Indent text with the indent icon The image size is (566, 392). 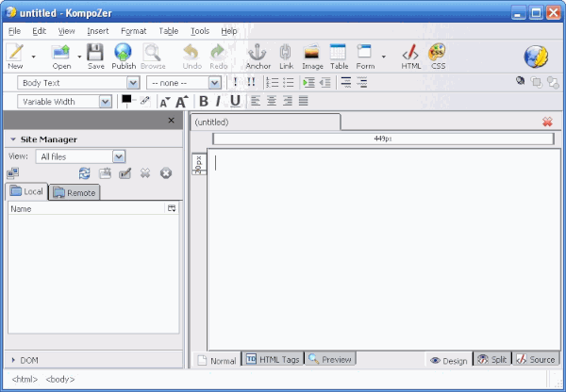308,83
